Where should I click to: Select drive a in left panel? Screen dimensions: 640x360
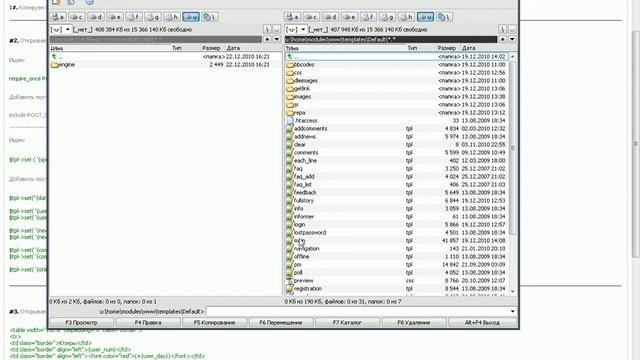(x=58, y=17)
